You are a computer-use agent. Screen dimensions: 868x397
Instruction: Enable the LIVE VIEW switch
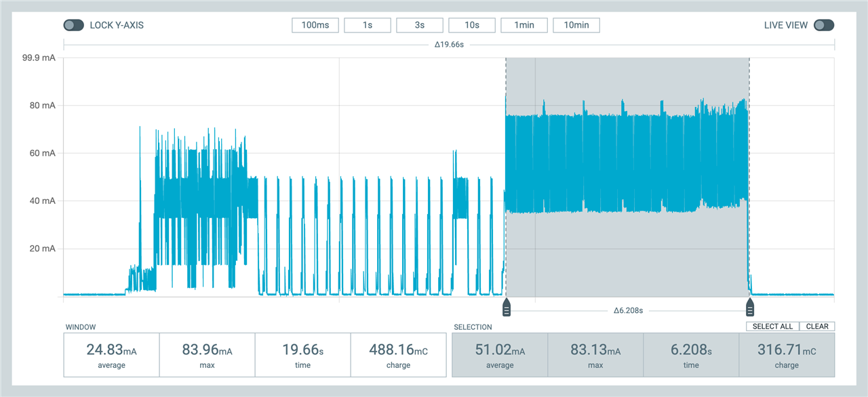coord(824,25)
